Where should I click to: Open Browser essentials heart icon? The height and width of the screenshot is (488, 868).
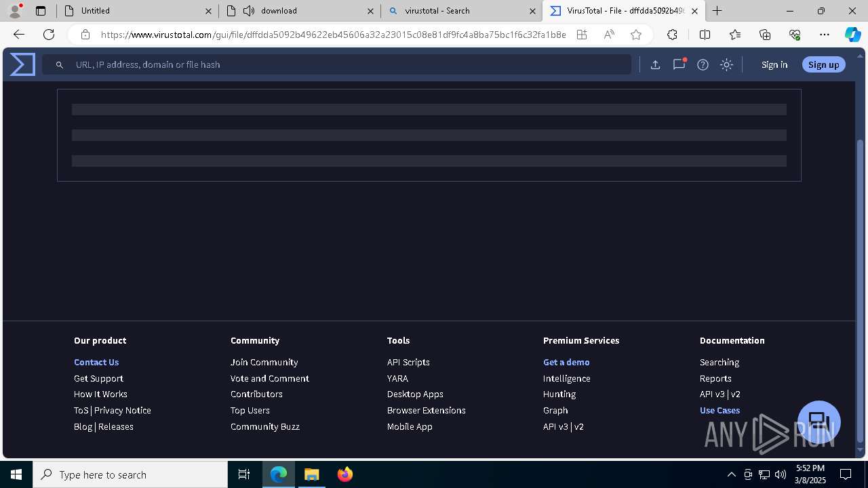click(795, 35)
